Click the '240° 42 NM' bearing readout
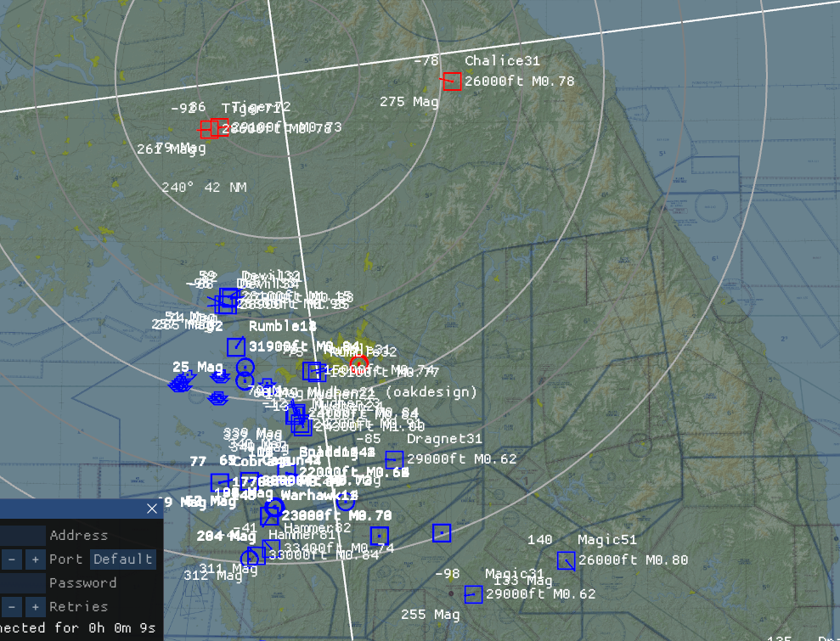 click(x=204, y=188)
